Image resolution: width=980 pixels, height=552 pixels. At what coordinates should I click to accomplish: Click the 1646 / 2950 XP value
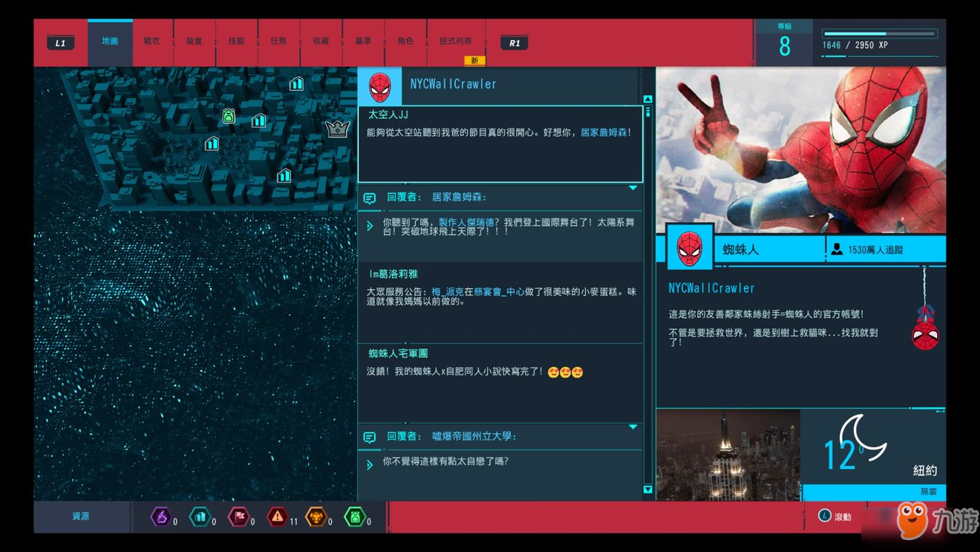(855, 45)
